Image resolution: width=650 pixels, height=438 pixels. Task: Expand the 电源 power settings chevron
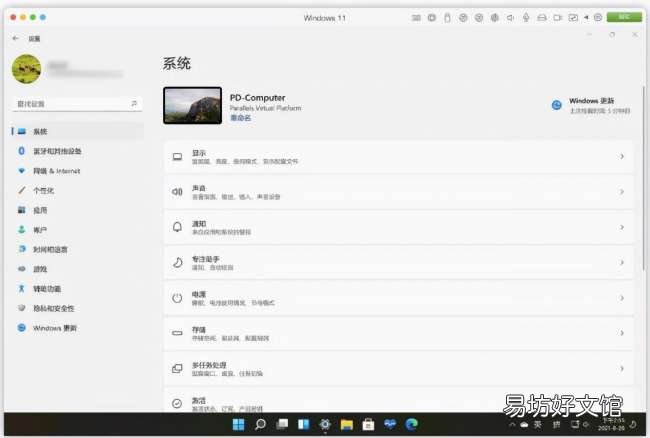click(622, 298)
